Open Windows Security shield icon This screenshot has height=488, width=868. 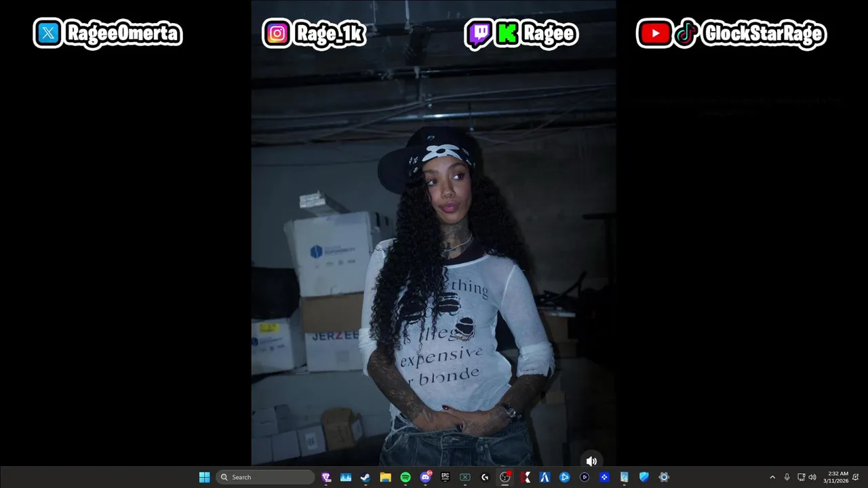[x=644, y=477]
